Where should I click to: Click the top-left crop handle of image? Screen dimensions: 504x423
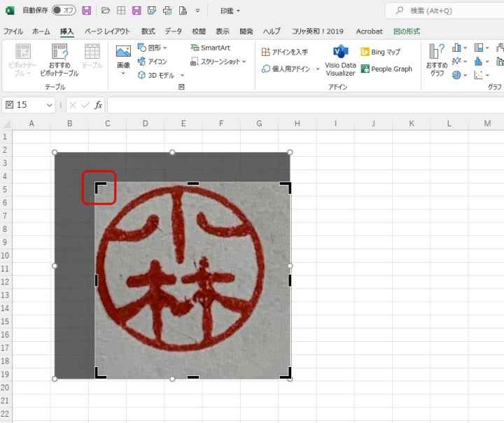tap(100, 187)
